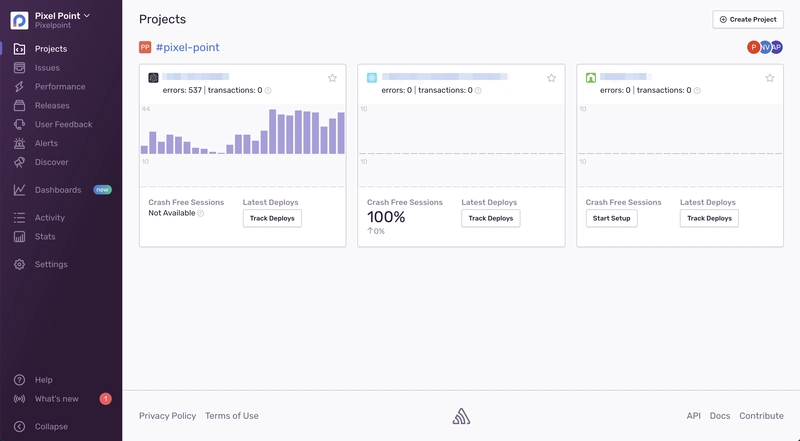The height and width of the screenshot is (441, 800).
Task: Click the info icon beside 537 errors transactions
Action: click(268, 90)
